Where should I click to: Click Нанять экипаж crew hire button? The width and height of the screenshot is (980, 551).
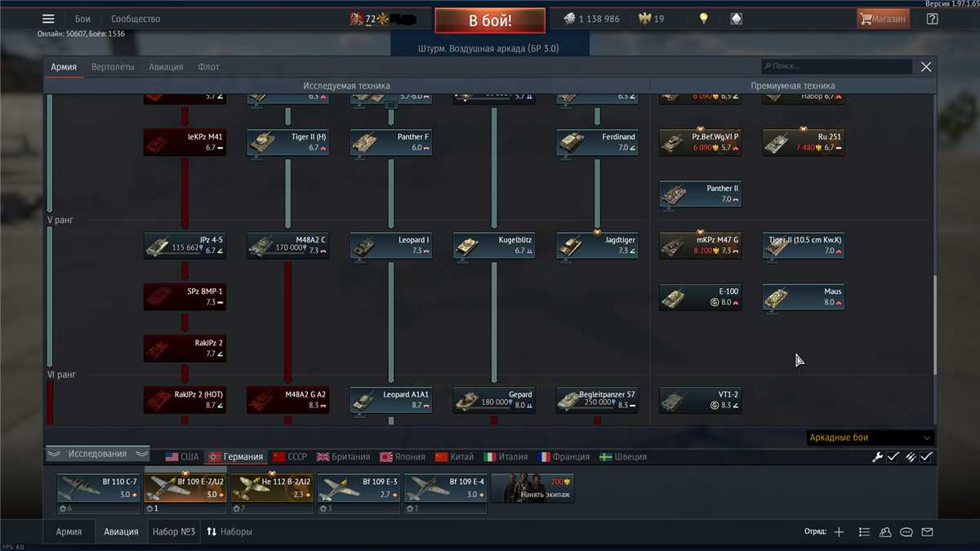pyautogui.click(x=532, y=488)
